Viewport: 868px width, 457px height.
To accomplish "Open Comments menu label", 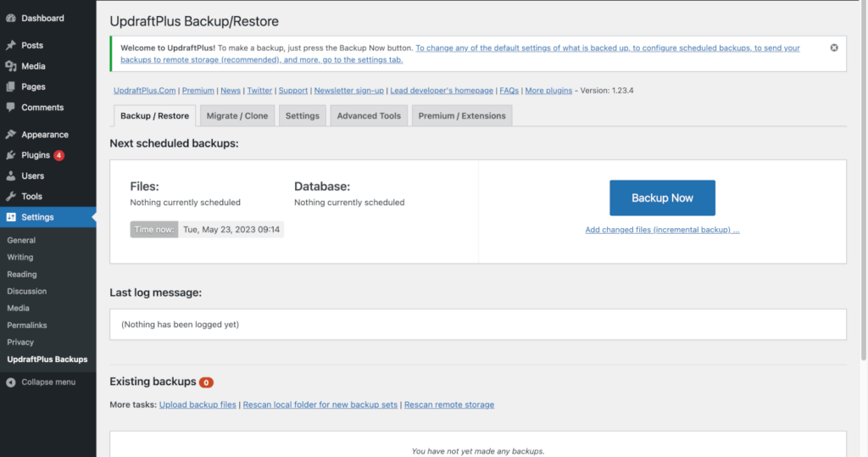I will 42,108.
